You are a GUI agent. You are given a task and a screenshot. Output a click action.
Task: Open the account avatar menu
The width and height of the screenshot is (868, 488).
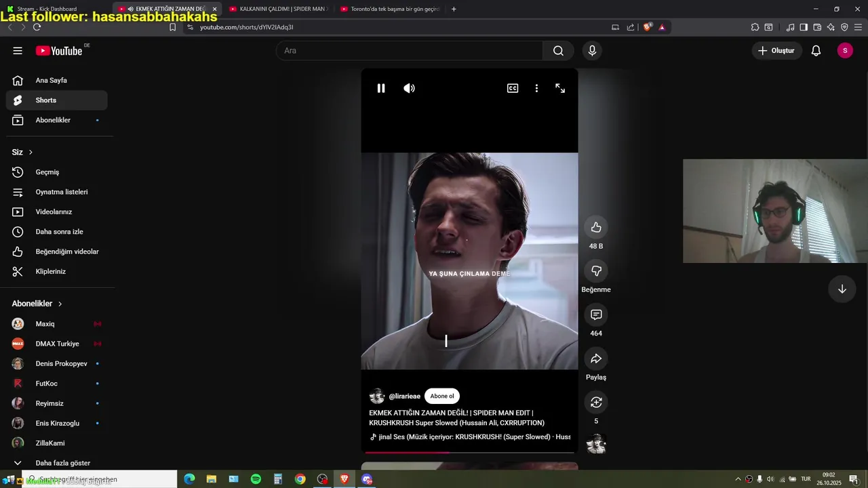coord(844,51)
